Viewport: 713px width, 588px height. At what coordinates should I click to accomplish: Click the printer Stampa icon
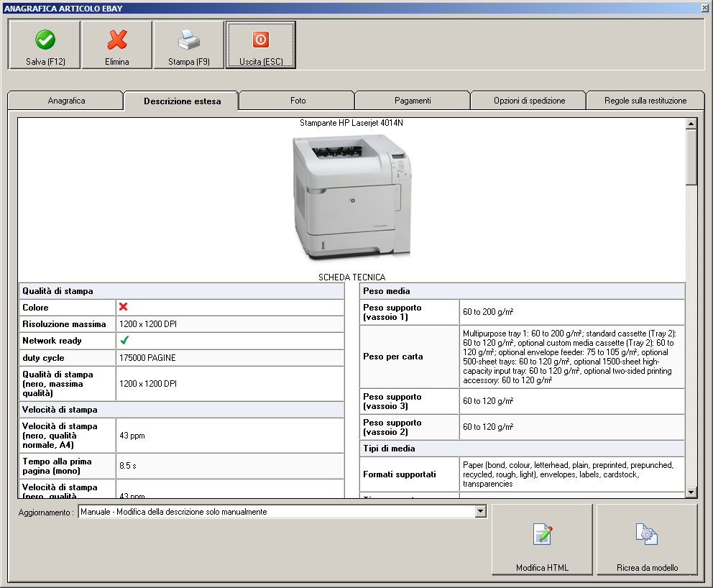tap(189, 40)
